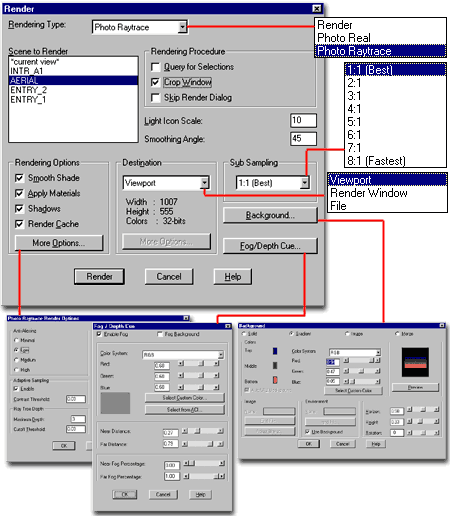Select Merge background radio button
450x516 pixels.
coord(397,333)
